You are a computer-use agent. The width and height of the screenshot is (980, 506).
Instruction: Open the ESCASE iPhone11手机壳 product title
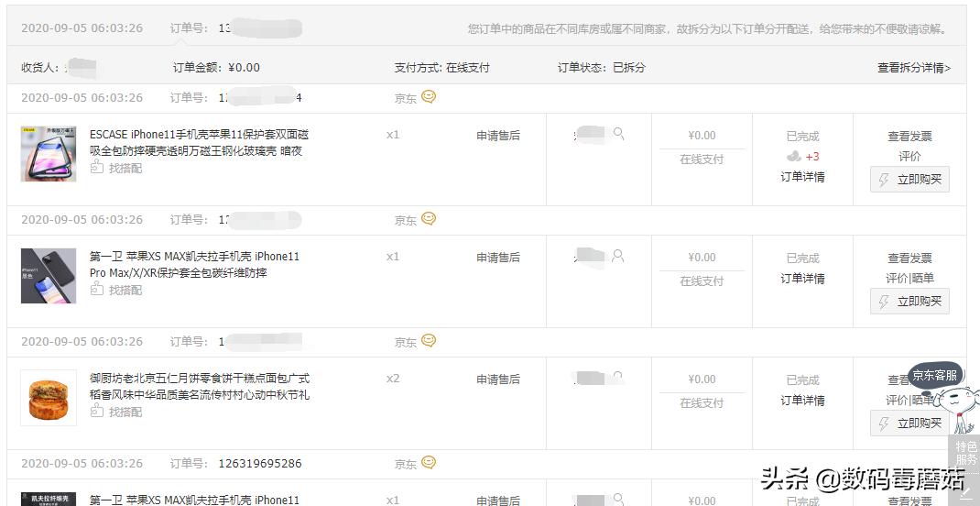pyautogui.click(x=200, y=143)
